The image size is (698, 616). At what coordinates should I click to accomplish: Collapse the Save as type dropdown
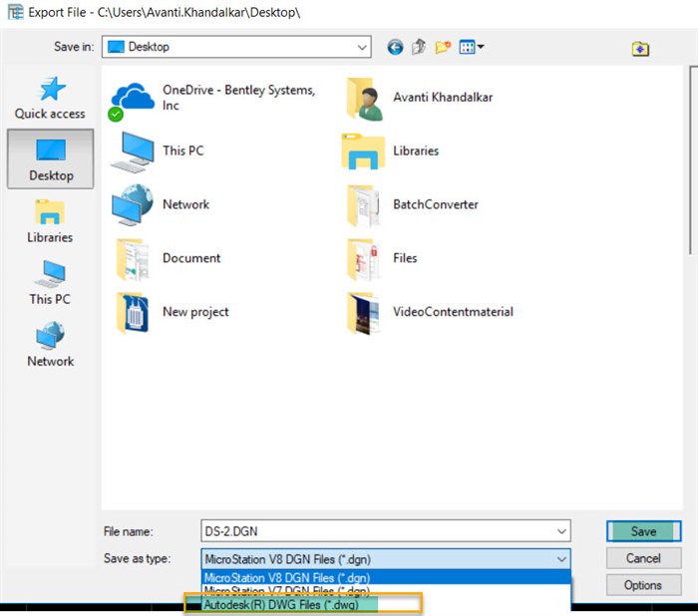point(561,559)
